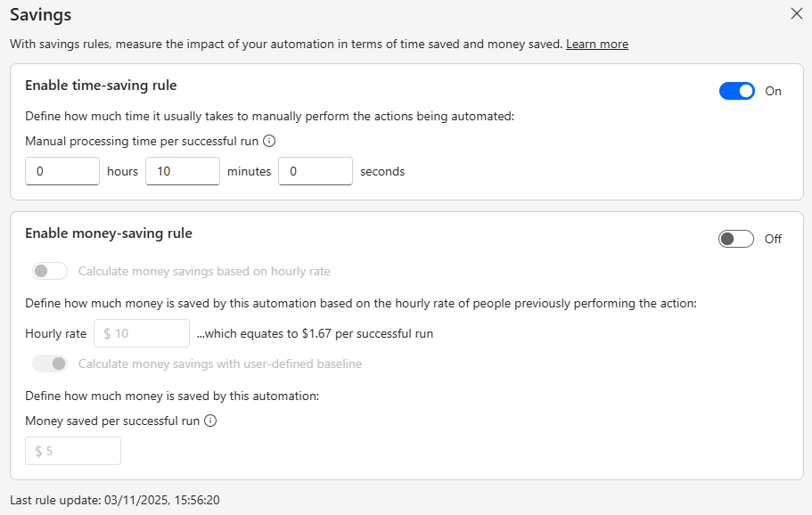Click the hours input field

[62, 171]
